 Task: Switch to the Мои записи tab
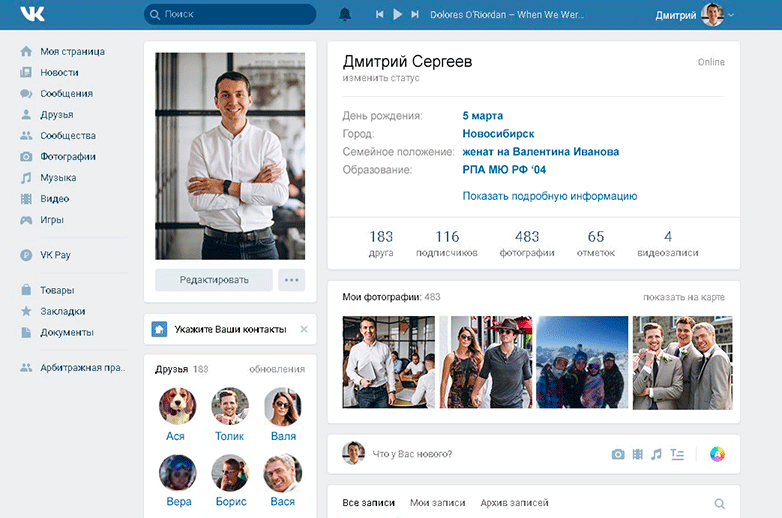pos(437,503)
